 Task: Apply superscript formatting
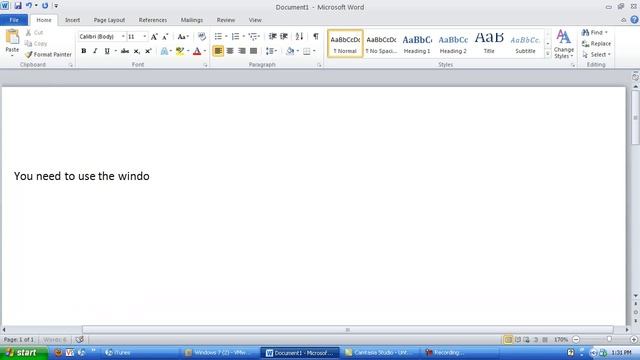click(x=148, y=51)
